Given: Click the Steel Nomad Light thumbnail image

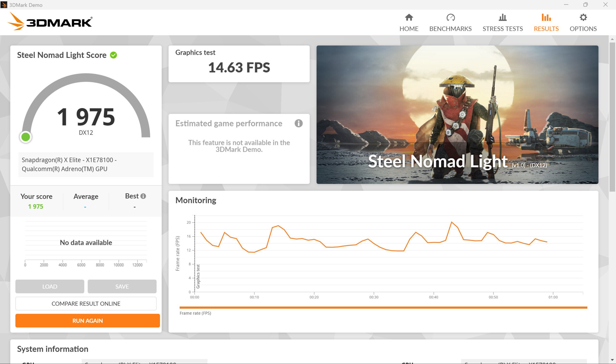Looking at the screenshot, I should 457,115.
